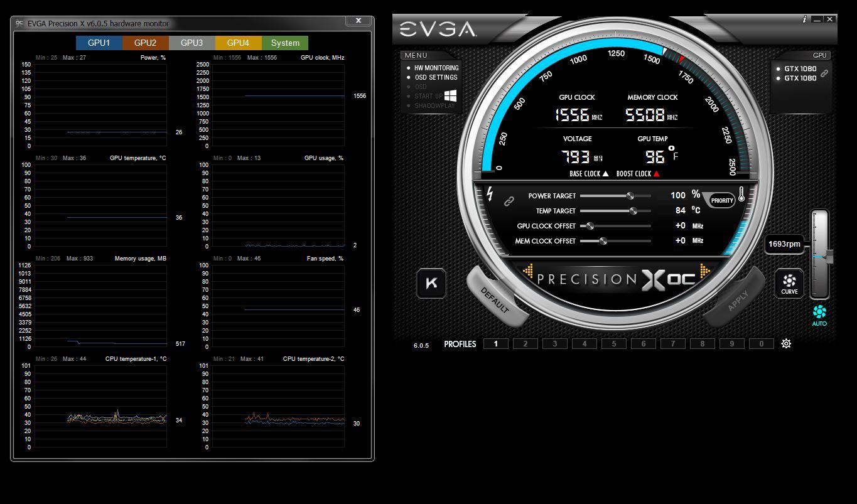Screen dimensions: 857x504
Task: Click the Base Clock white triangle marker
Action: pyautogui.click(x=605, y=174)
